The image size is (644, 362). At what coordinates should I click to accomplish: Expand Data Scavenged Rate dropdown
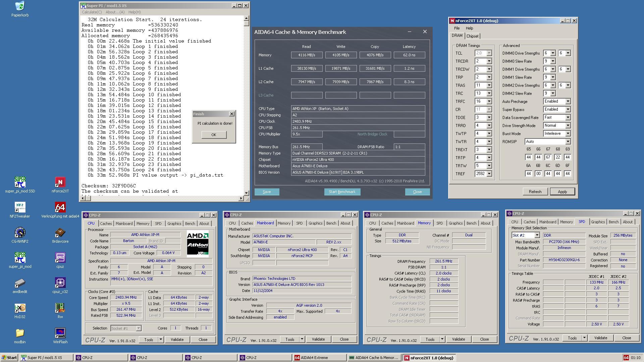point(568,118)
